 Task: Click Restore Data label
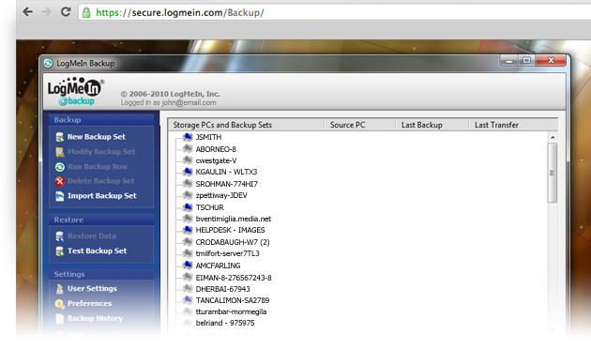(x=92, y=236)
